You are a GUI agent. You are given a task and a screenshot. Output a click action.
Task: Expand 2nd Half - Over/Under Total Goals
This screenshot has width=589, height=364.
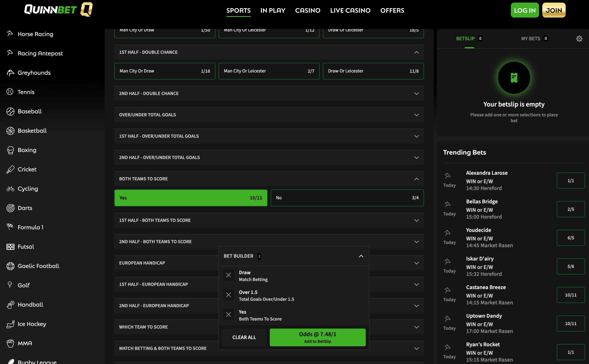[x=269, y=157]
